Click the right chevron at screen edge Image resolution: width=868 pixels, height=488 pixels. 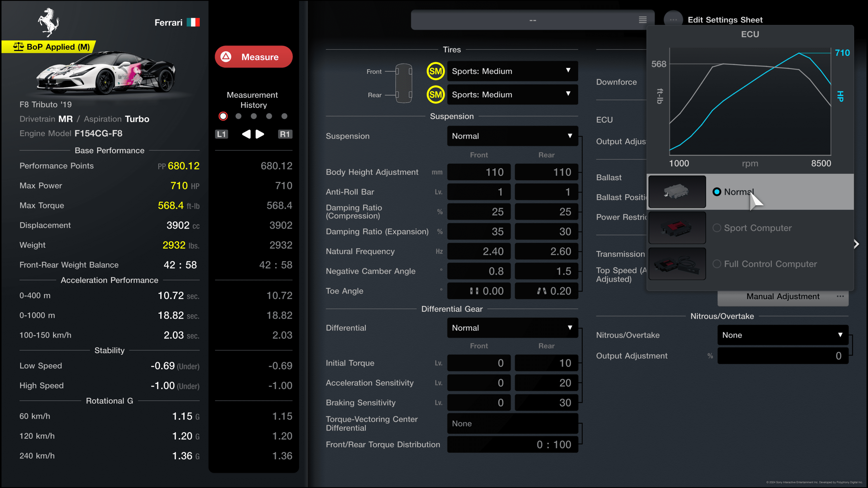pyautogui.click(x=856, y=244)
